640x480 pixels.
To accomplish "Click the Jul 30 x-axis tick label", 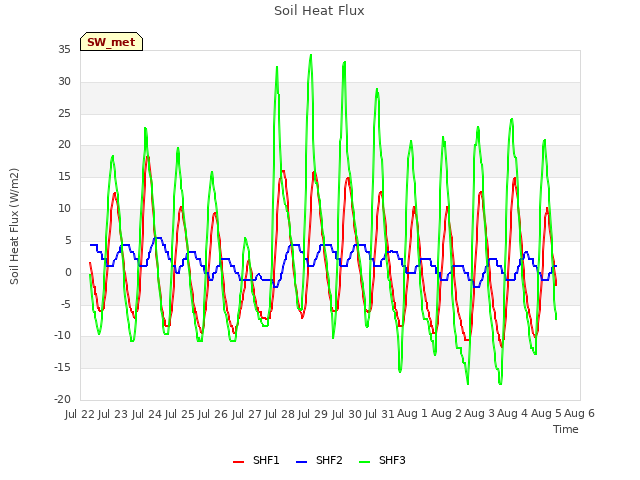I will coord(347,414).
